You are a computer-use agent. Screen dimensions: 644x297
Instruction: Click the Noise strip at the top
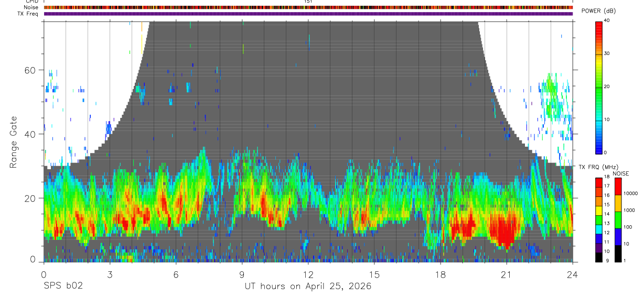308,7
